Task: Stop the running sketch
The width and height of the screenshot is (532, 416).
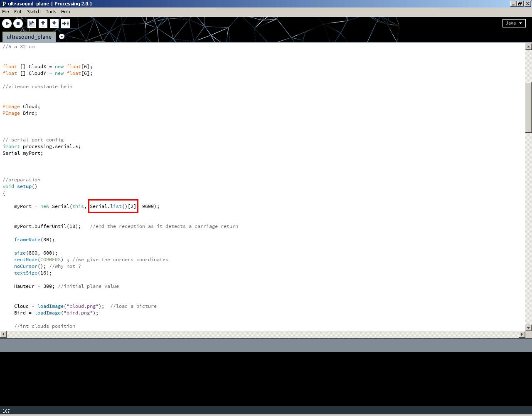Action: (x=17, y=23)
